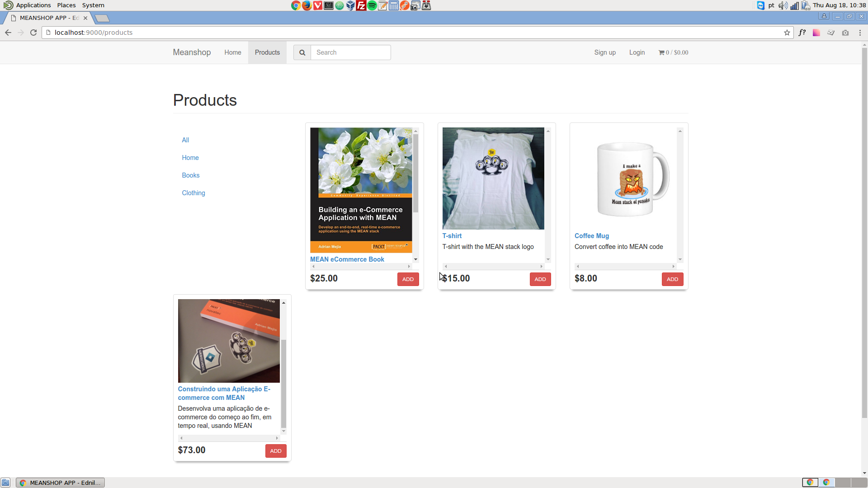Focus the localhost:9000/products address bar
The image size is (868, 488).
pyautogui.click(x=417, y=33)
